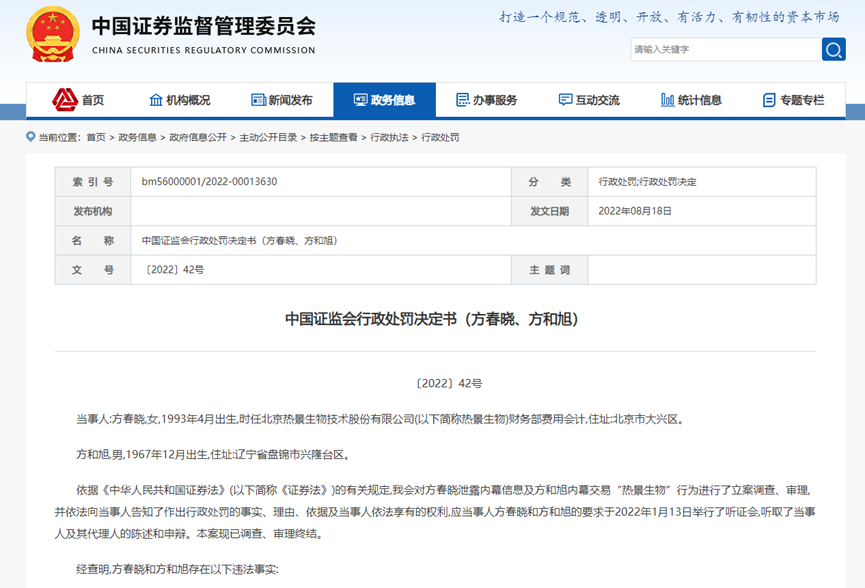Click the monitor icon beside 政务信息
This screenshot has width=865, height=588.
point(360,100)
